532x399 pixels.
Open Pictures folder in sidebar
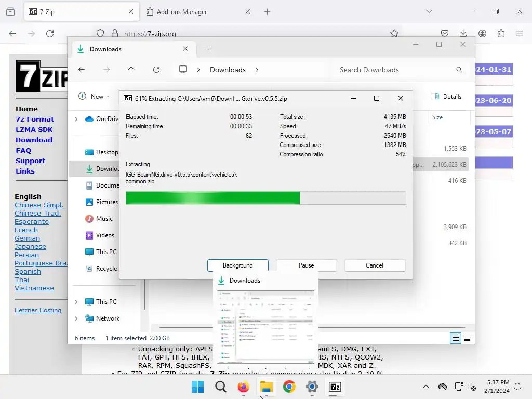[x=102, y=202]
